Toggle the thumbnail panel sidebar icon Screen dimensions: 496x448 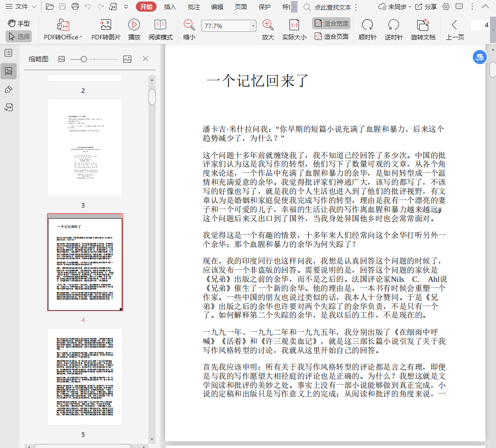pyautogui.click(x=9, y=71)
